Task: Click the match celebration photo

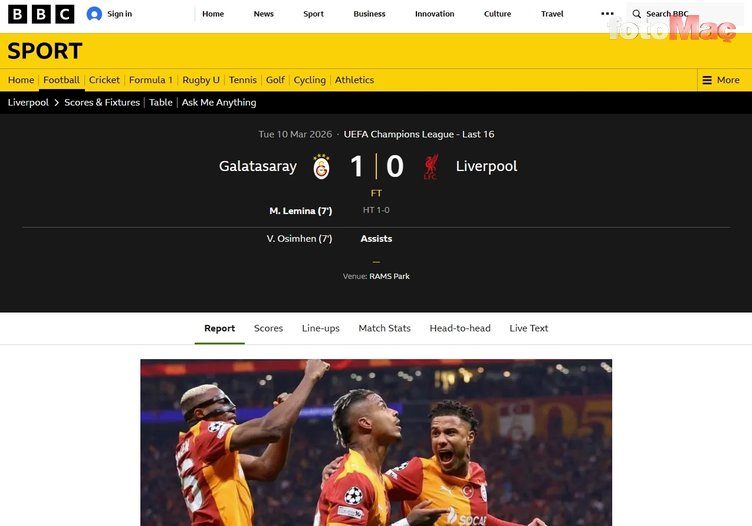Action: 376,443
